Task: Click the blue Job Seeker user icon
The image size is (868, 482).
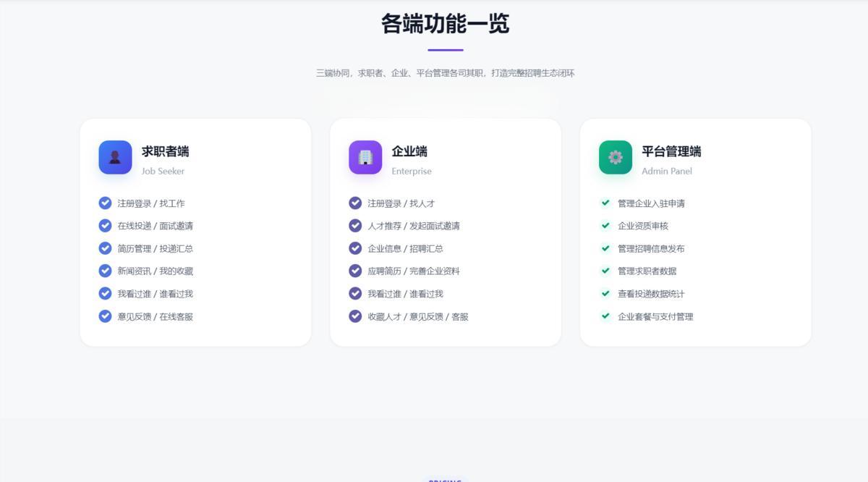Action: pyautogui.click(x=115, y=157)
